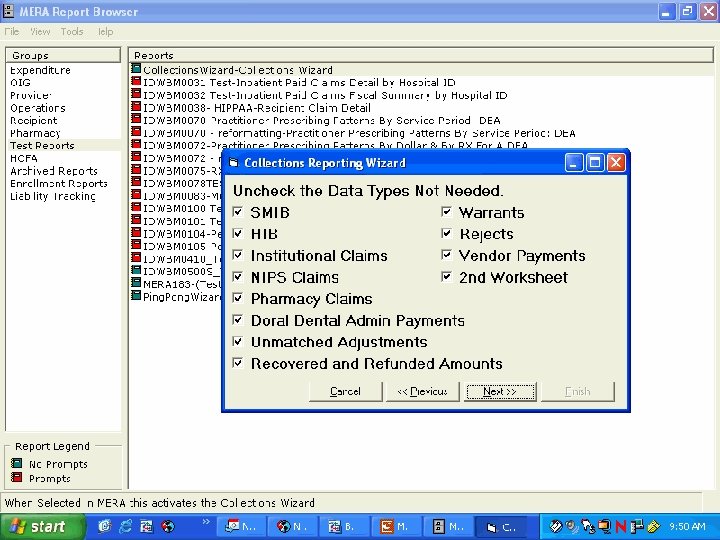Click the IDWBM0070 Practitioner Prescribing Patterns icon
720x540 pixels.
pos(136,119)
